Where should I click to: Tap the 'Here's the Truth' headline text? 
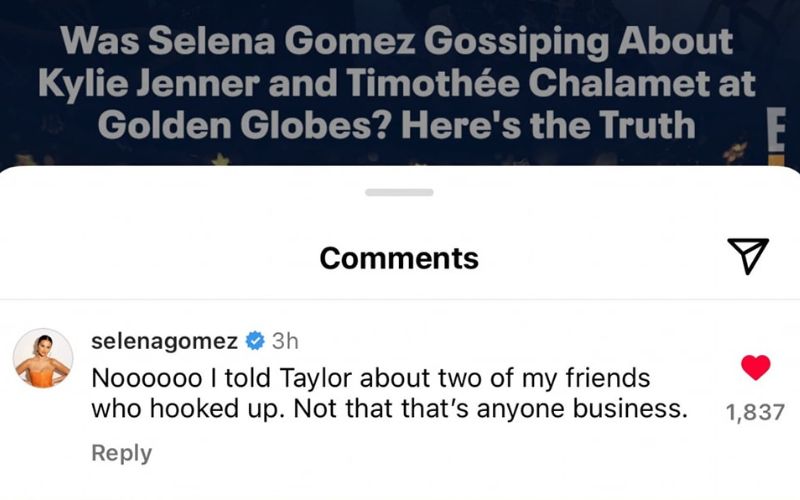click(x=586, y=125)
